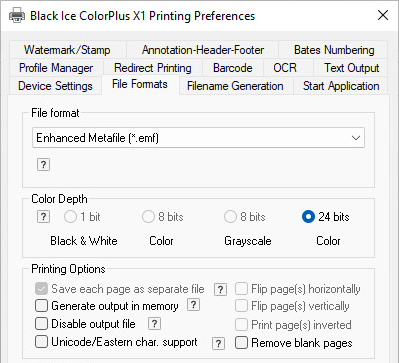Image resolution: width=399 pixels, height=363 pixels.
Task: Click the Grayscale label
Action: pyautogui.click(x=248, y=241)
